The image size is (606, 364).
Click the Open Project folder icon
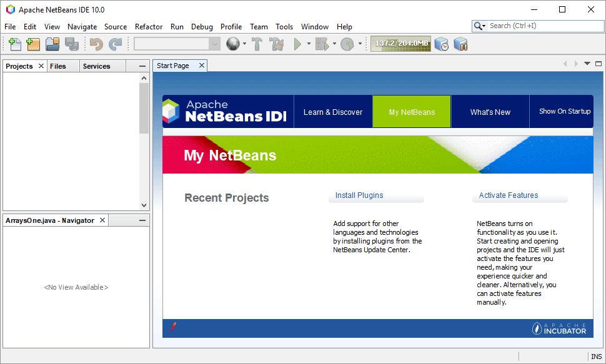pos(52,44)
